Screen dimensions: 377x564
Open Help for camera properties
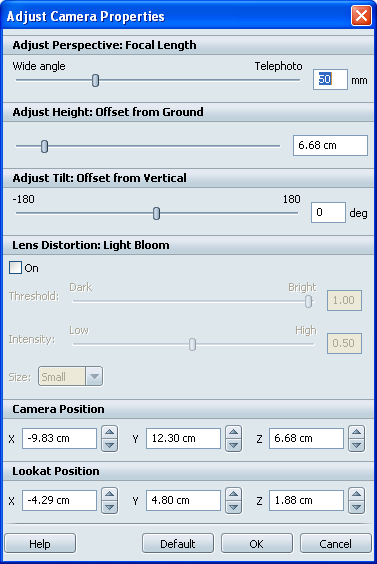40,543
